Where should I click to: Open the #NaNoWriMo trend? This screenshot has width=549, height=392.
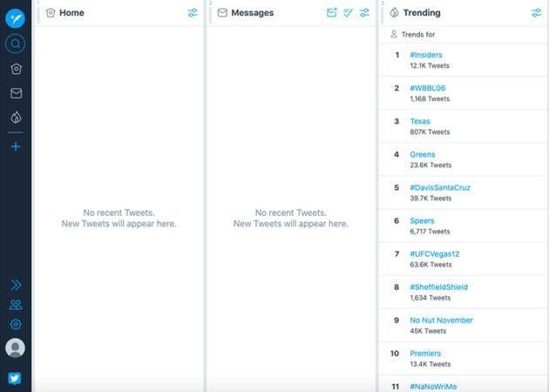[x=433, y=387]
